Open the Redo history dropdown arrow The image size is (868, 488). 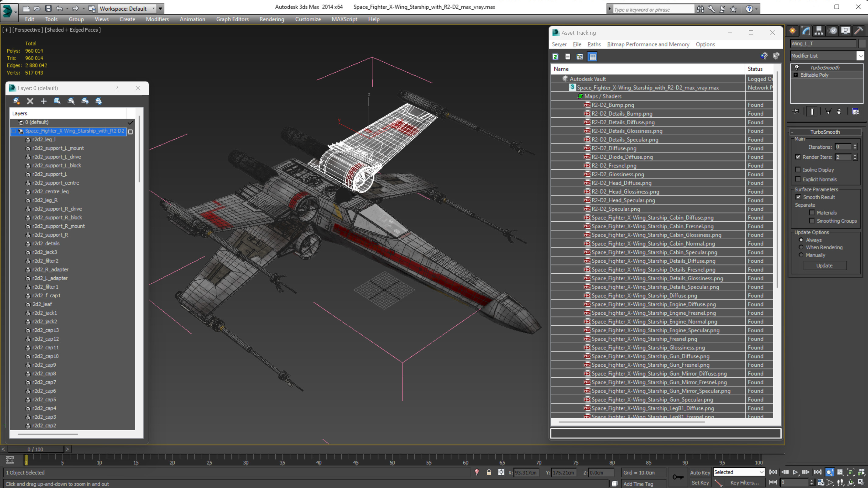pos(83,9)
